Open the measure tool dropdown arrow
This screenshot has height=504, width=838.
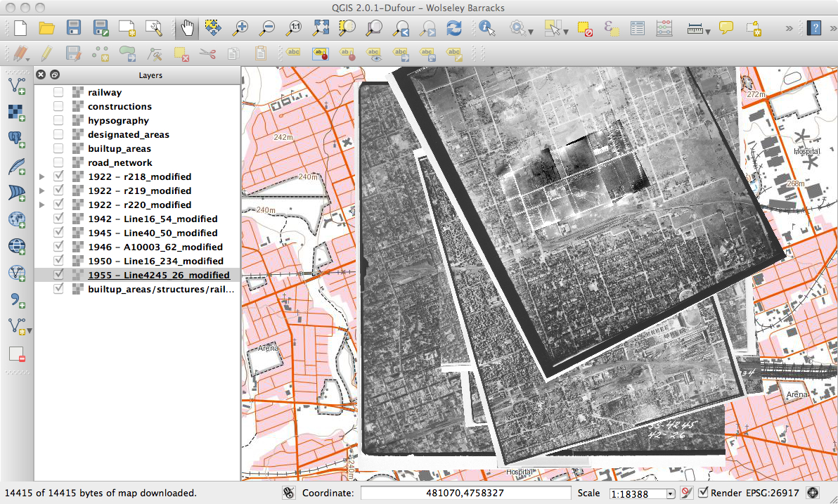pyautogui.click(x=708, y=31)
